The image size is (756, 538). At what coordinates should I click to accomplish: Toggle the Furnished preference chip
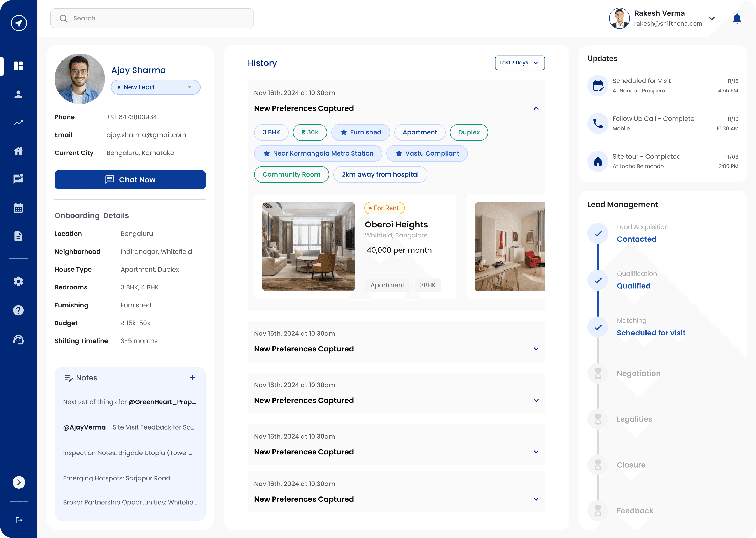(360, 132)
